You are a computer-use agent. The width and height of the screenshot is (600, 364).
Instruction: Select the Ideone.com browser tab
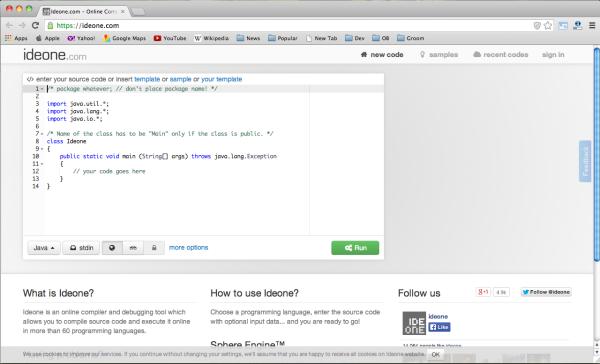tap(83, 11)
